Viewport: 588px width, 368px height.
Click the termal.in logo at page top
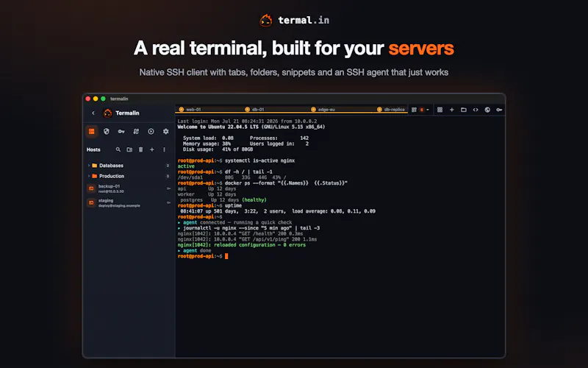point(266,21)
